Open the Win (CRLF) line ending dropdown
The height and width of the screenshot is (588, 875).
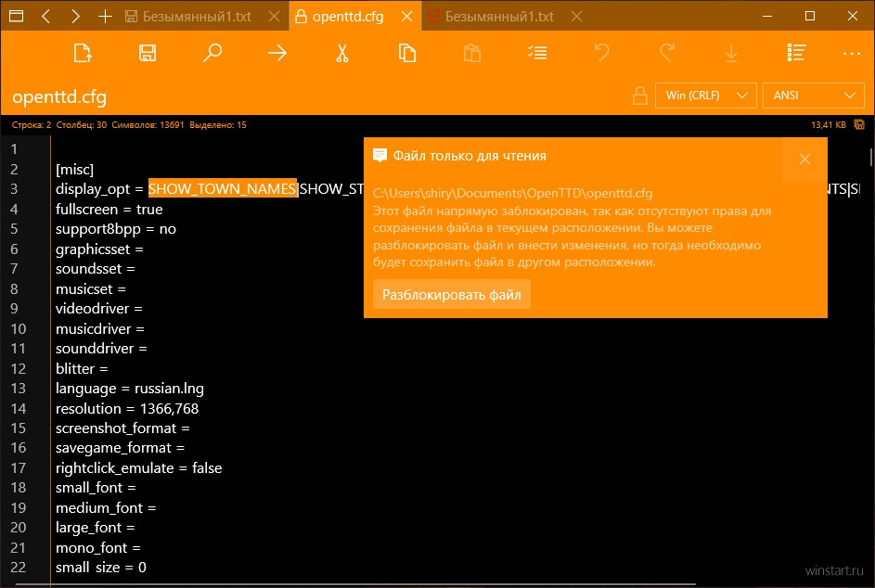tap(706, 96)
